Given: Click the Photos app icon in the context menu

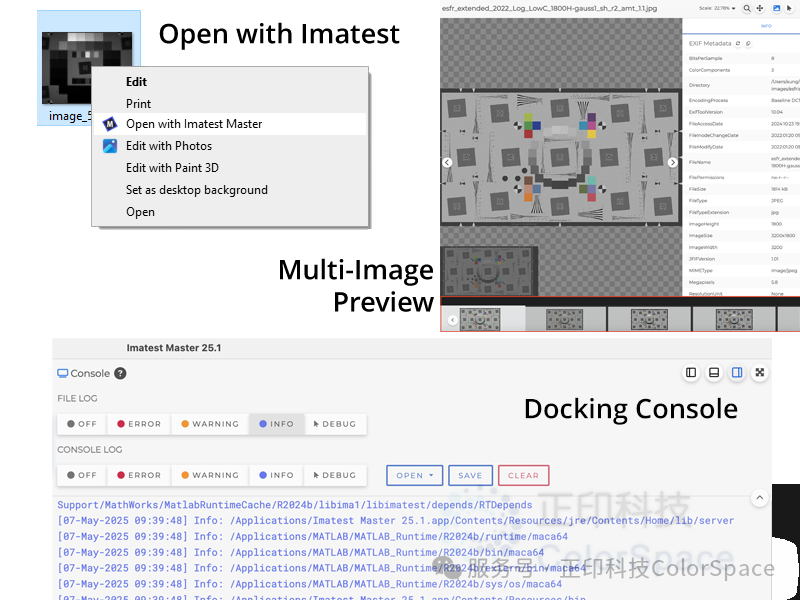Looking at the screenshot, I should tap(110, 146).
